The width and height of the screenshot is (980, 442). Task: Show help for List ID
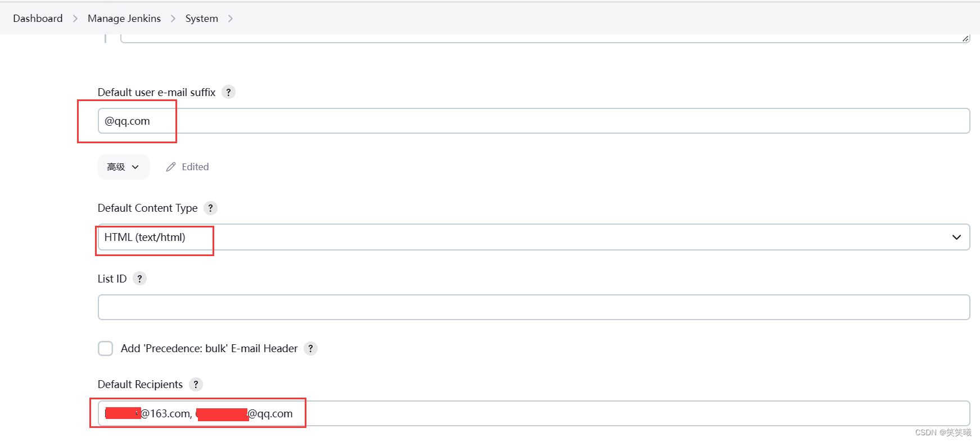click(139, 279)
